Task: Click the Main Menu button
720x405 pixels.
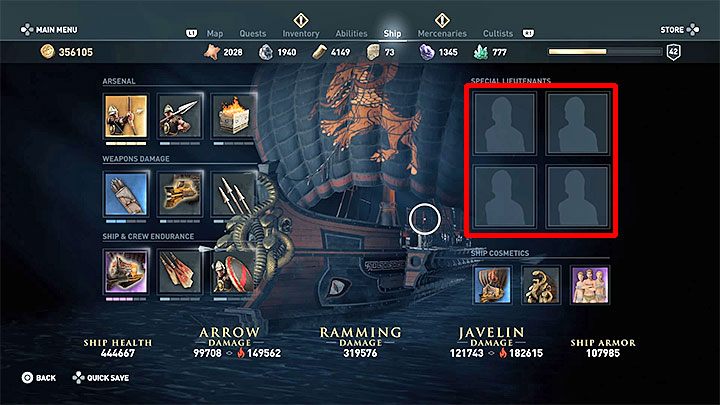Action: (50, 30)
